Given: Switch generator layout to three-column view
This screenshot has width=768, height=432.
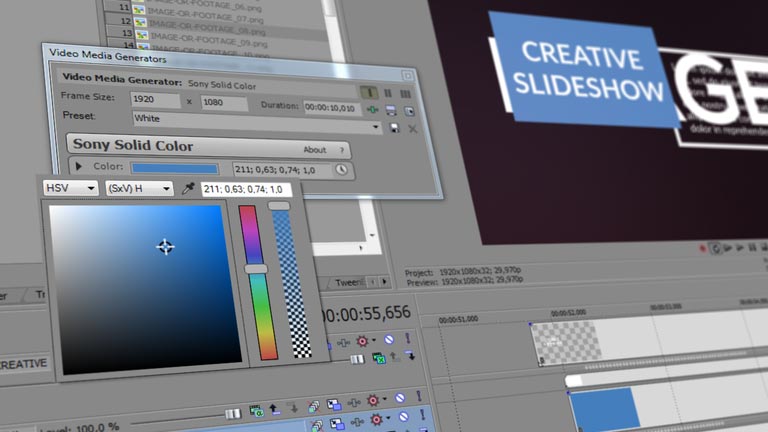Looking at the screenshot, I should (x=406, y=94).
